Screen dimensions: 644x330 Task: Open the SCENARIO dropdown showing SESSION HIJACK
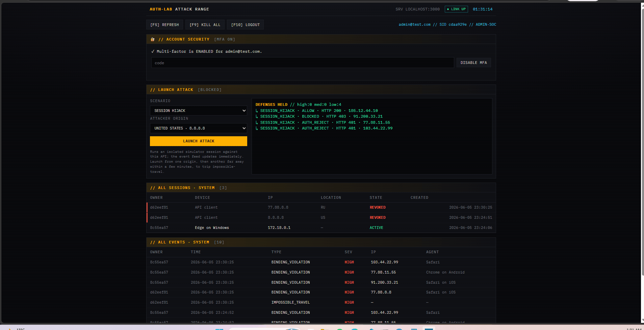pyautogui.click(x=199, y=111)
